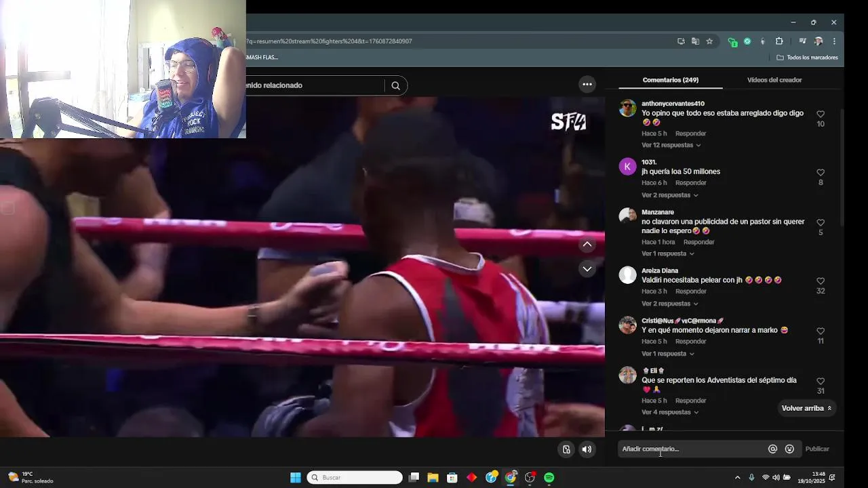Open Task View on the taskbar

(x=414, y=478)
